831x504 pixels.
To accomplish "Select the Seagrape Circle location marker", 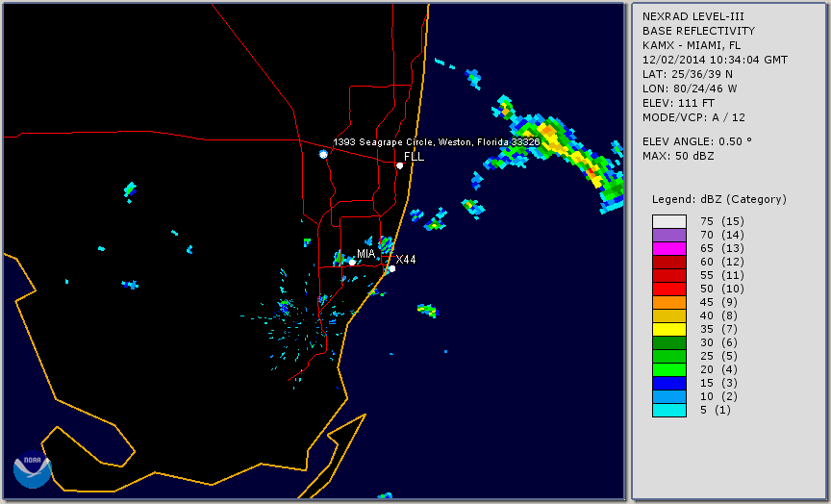I will pyautogui.click(x=323, y=154).
